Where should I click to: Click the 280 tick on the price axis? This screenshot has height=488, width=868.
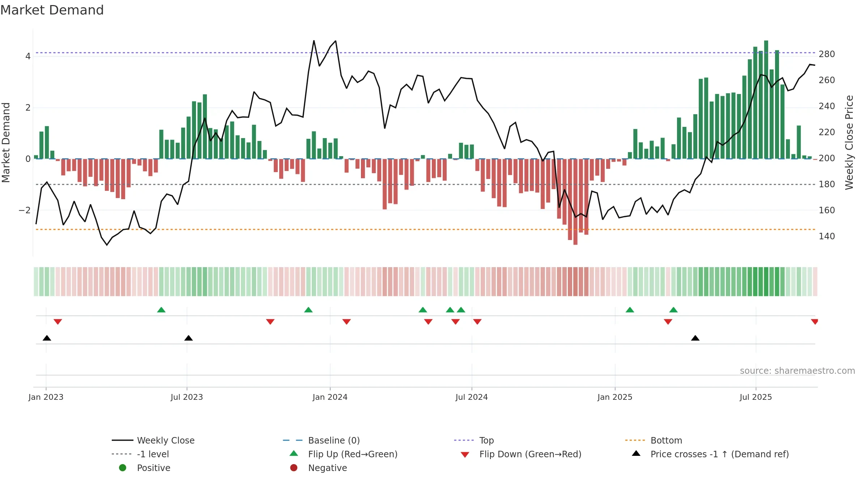tap(827, 54)
